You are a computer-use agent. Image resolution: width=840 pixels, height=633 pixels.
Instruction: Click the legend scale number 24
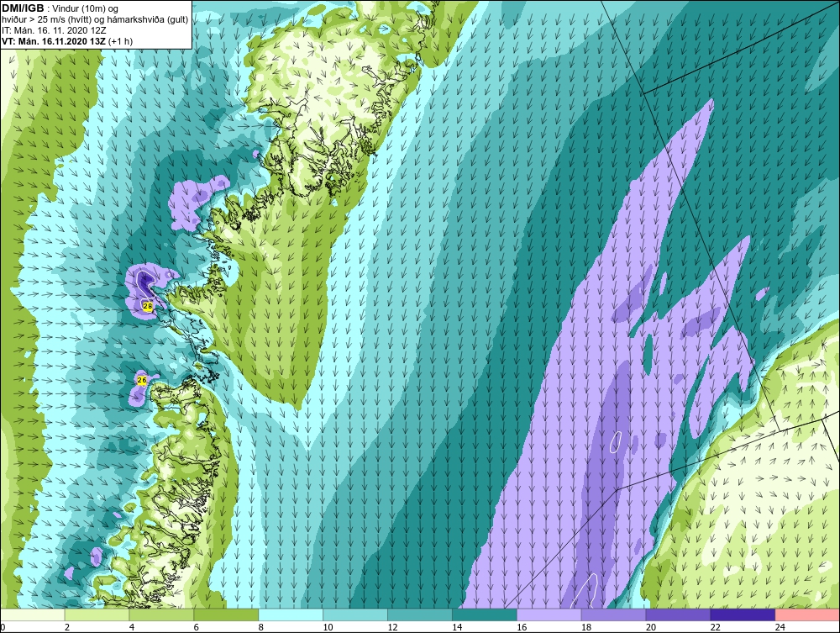coord(780,627)
